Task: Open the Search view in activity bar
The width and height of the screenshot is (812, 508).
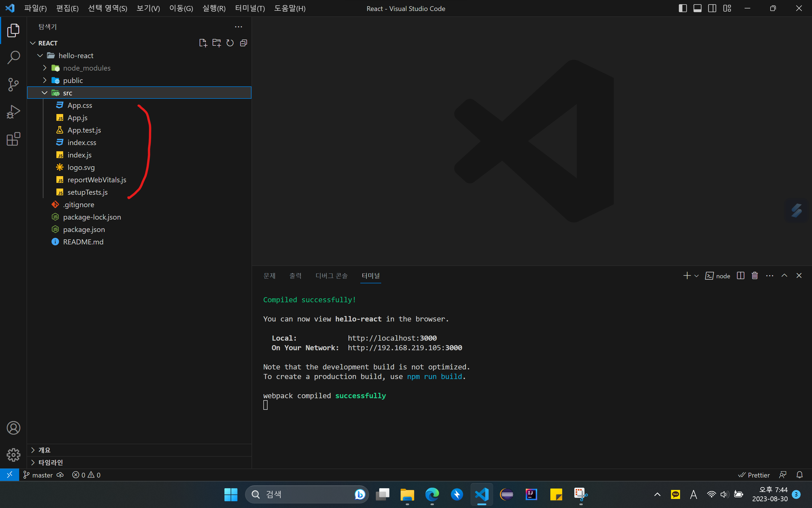Action: tap(14, 58)
